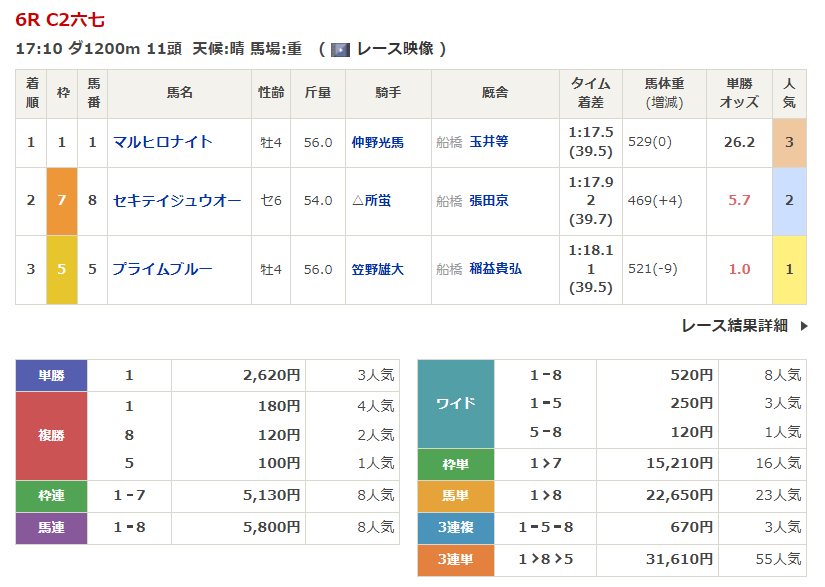
Task: Open レース結果詳細 race result details link
Action: click(x=735, y=326)
